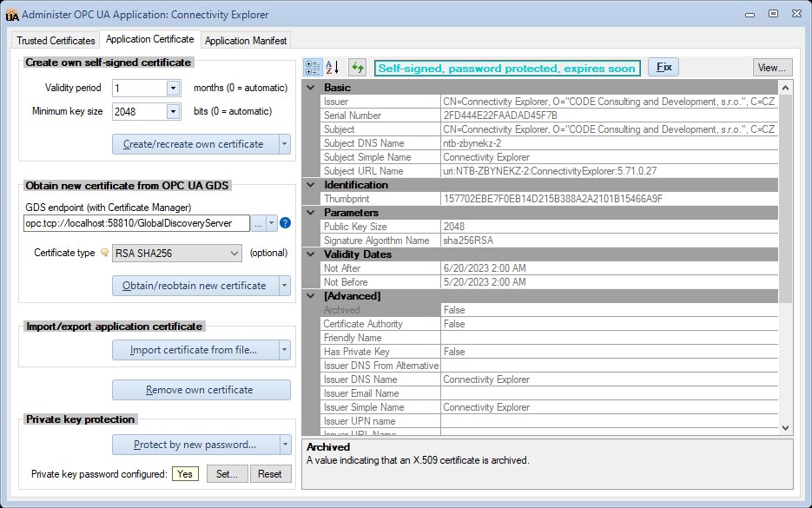
Task: Click the Set... private key password button
Action: 228,474
